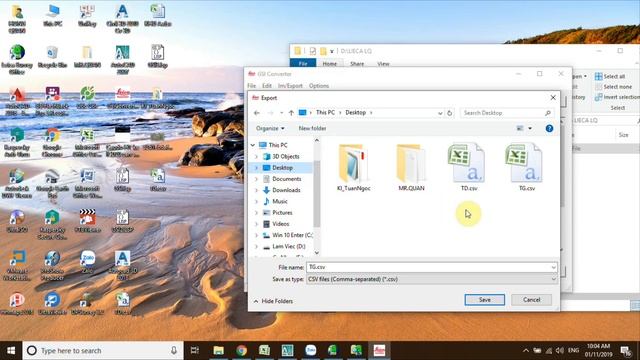The image size is (640, 360).
Task: Open the File tab in File Explorer window
Action: [x=303, y=64]
